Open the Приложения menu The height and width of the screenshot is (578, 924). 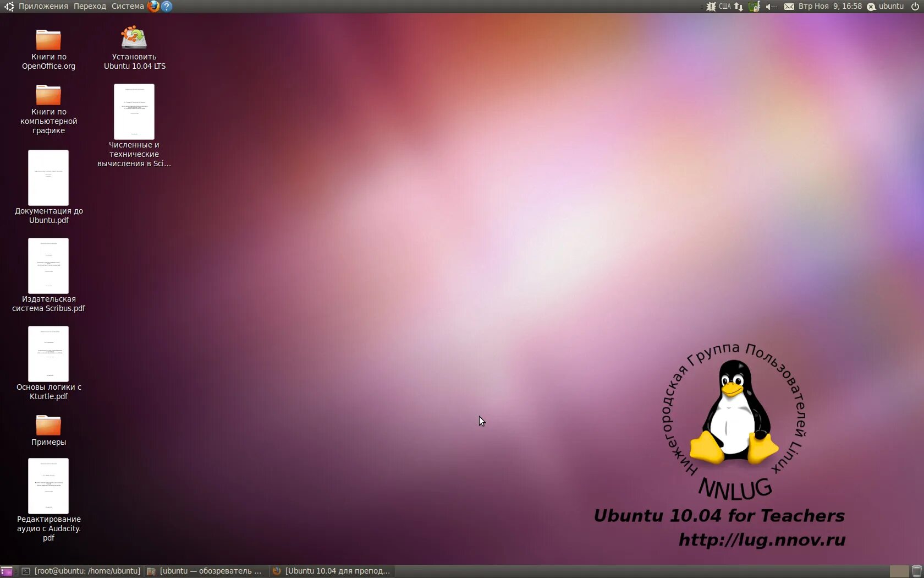point(43,6)
